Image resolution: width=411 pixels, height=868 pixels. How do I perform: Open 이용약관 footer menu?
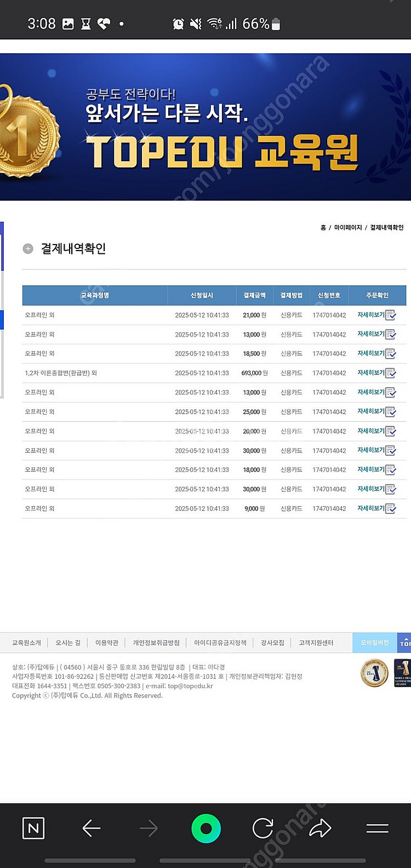tap(107, 643)
